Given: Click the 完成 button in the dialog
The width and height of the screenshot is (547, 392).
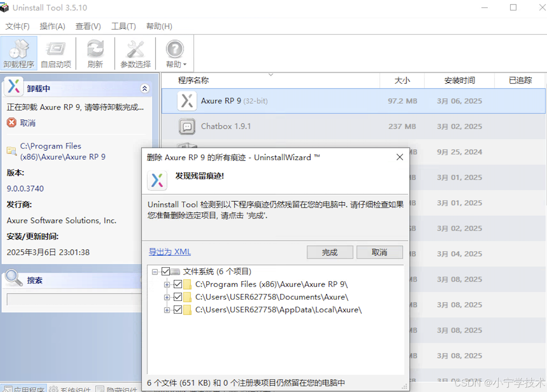Looking at the screenshot, I should 330,252.
